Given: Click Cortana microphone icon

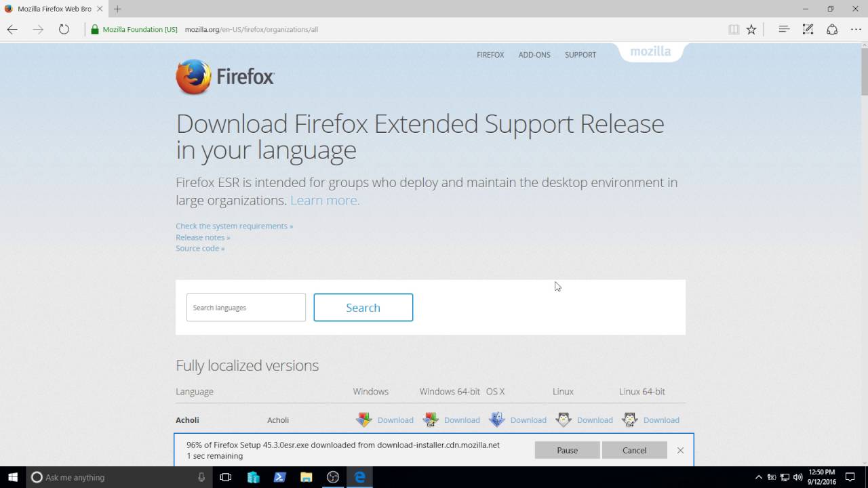Looking at the screenshot, I should (201, 477).
